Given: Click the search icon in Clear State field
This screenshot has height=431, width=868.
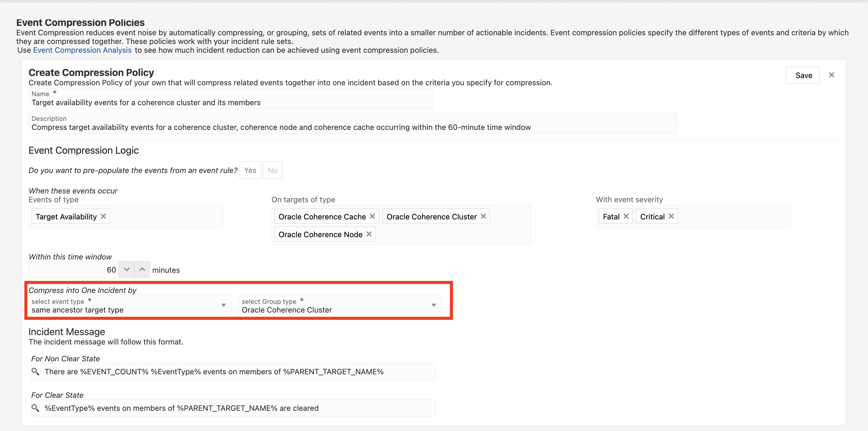Looking at the screenshot, I should coord(35,408).
